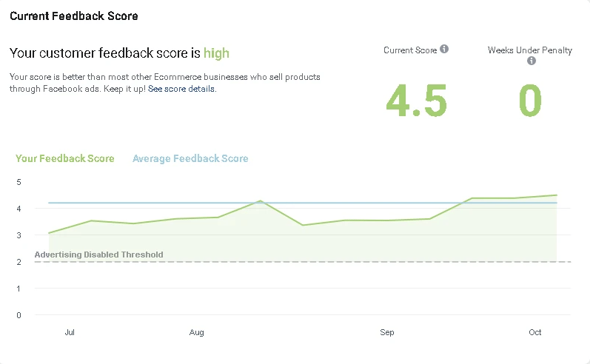Toggle the Average Feedback Score legend
Viewport: 590px width, 364px height.
click(190, 158)
